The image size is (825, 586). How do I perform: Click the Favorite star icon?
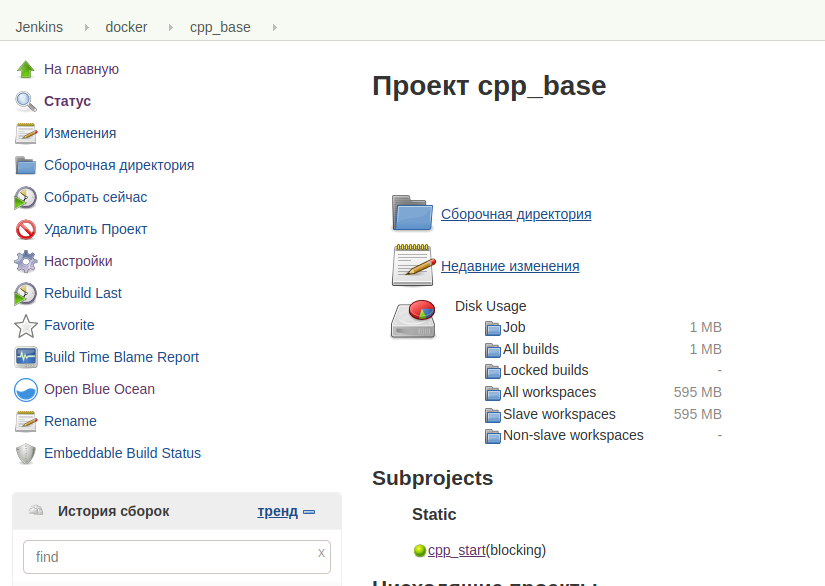click(x=26, y=325)
